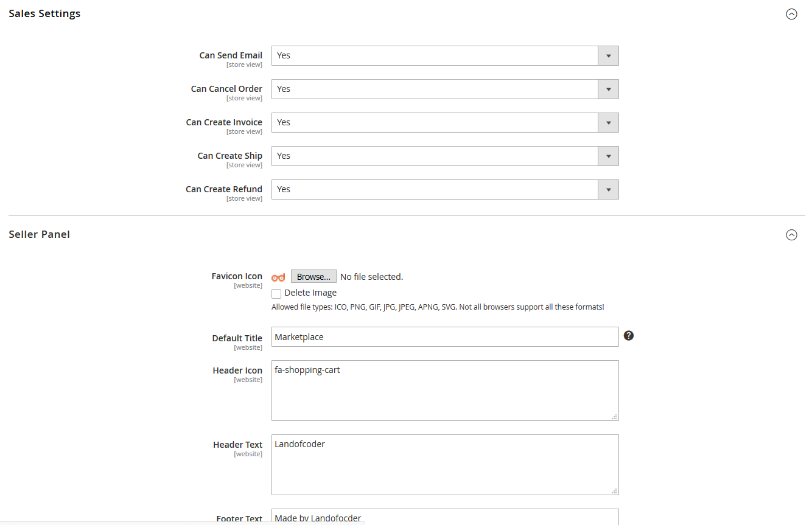812x525 pixels.
Task: Collapse the Seller Panel section
Action: coord(791,235)
